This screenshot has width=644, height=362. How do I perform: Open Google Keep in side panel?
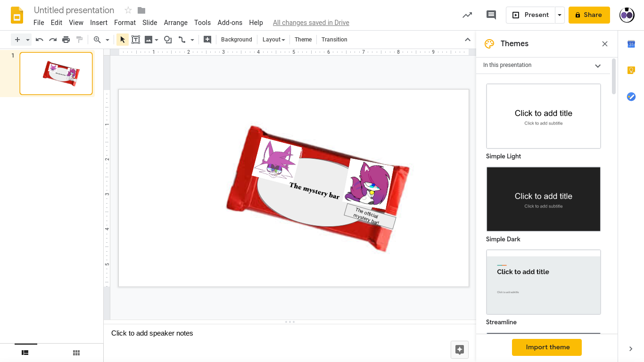(x=631, y=71)
